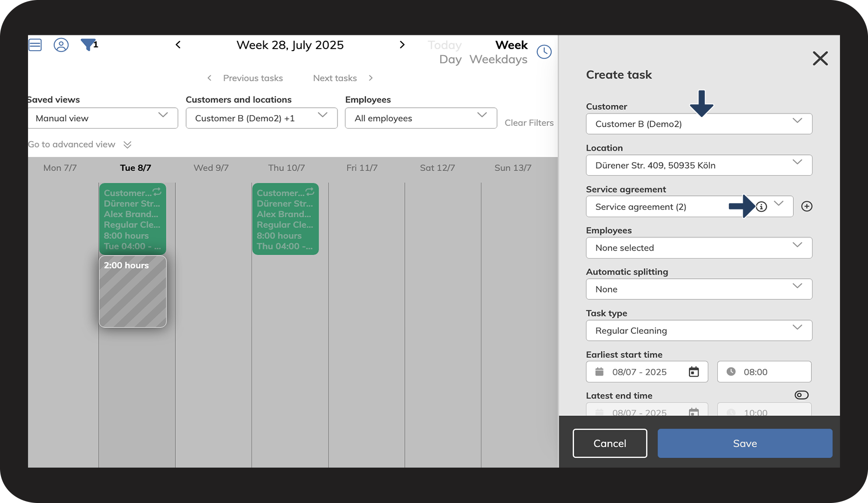Switch to Today view

(445, 45)
